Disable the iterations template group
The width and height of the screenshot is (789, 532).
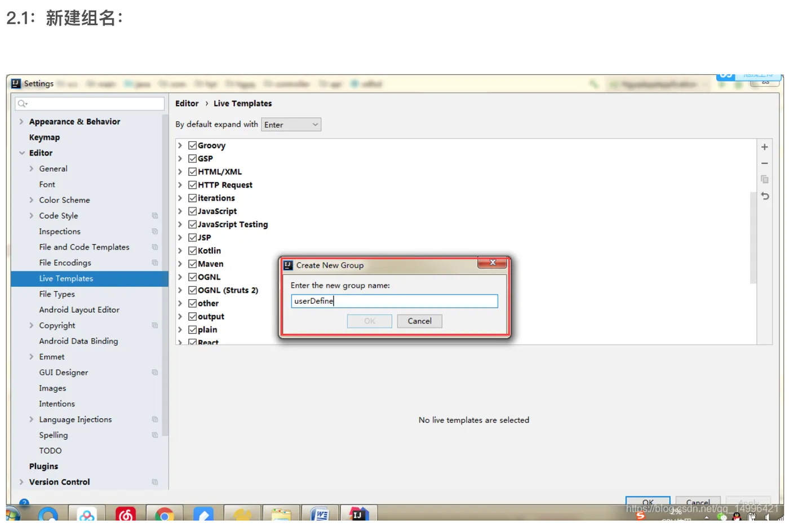(193, 198)
